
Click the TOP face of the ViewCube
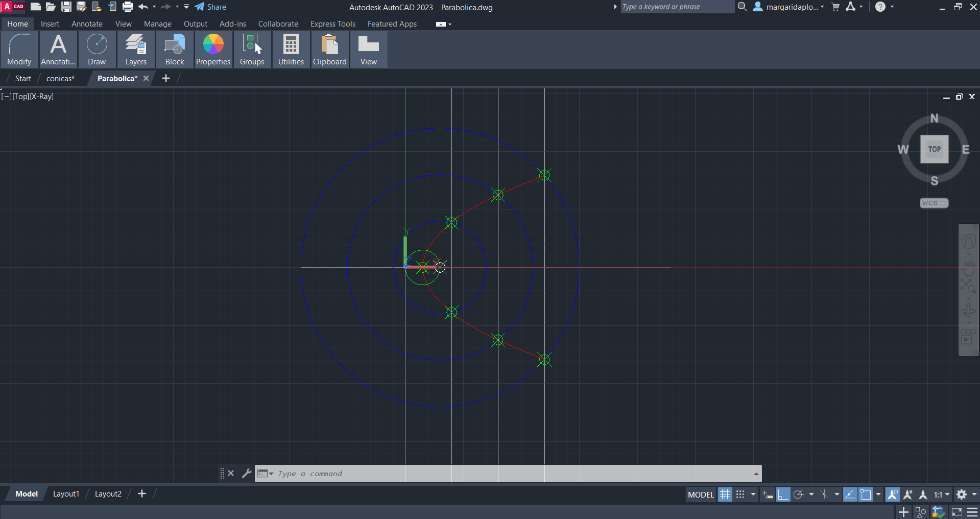pyautogui.click(x=934, y=149)
